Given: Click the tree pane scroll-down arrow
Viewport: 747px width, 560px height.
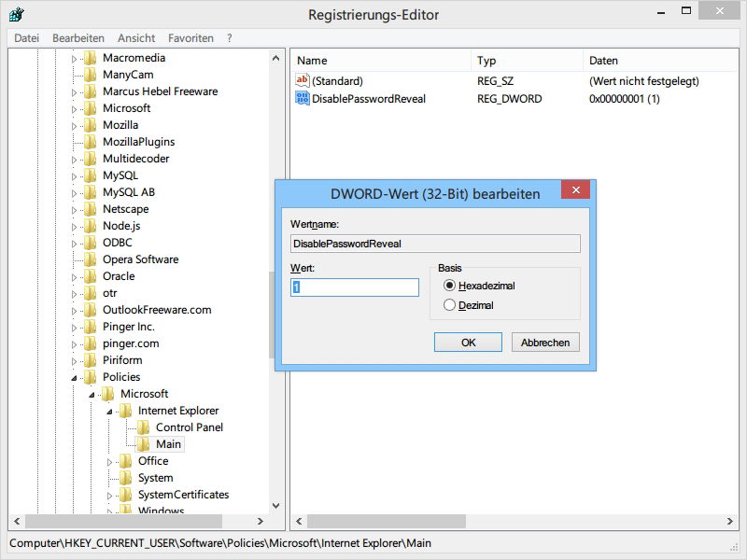Looking at the screenshot, I should [275, 505].
